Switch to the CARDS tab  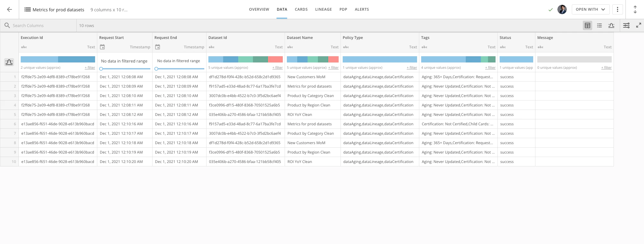pyautogui.click(x=301, y=9)
